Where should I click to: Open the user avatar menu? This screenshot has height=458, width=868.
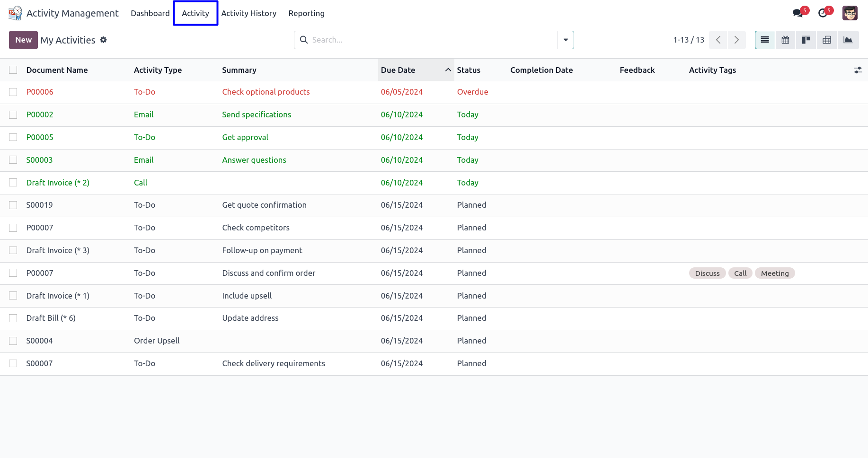pyautogui.click(x=850, y=13)
